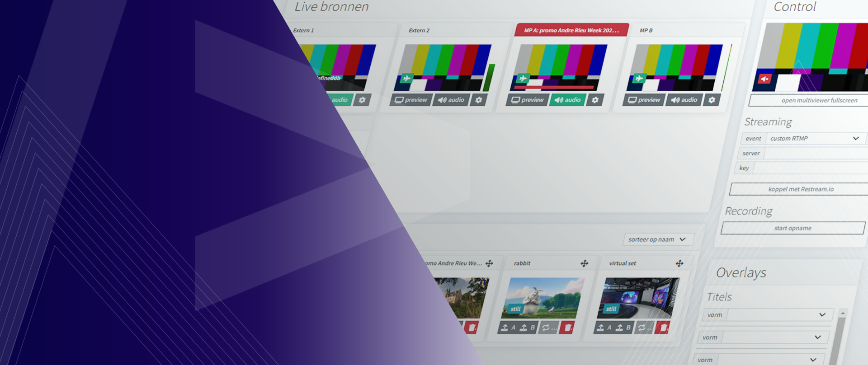Click the key input field

811,168
